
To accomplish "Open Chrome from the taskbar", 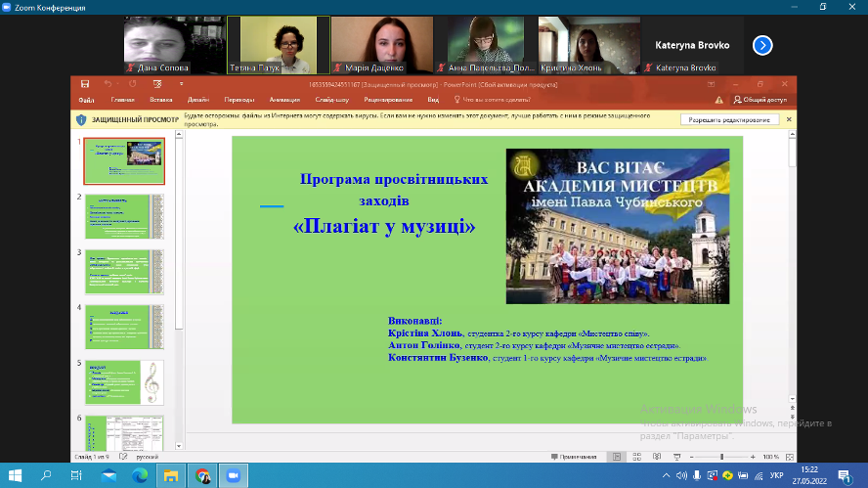I will pos(202,475).
